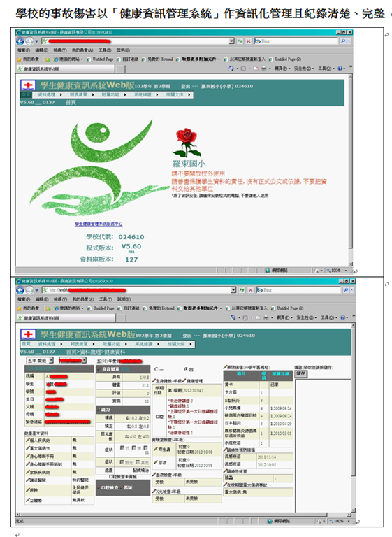Open the 五年 愛班 class dropdown
392x537 pixels.
40,360
